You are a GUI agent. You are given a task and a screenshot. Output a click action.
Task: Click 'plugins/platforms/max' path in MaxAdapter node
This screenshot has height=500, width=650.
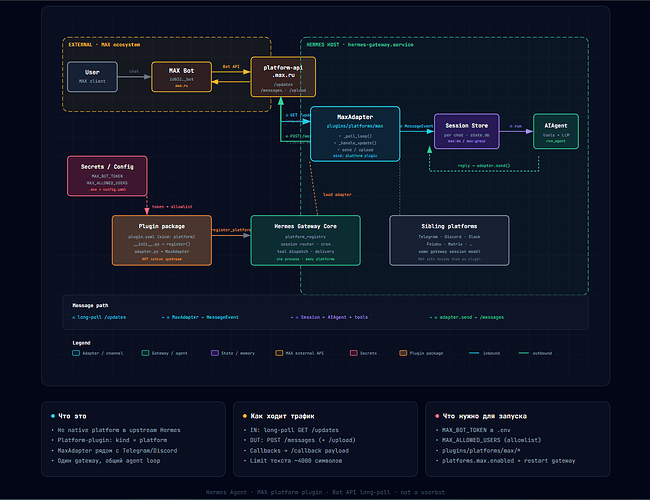click(355, 126)
